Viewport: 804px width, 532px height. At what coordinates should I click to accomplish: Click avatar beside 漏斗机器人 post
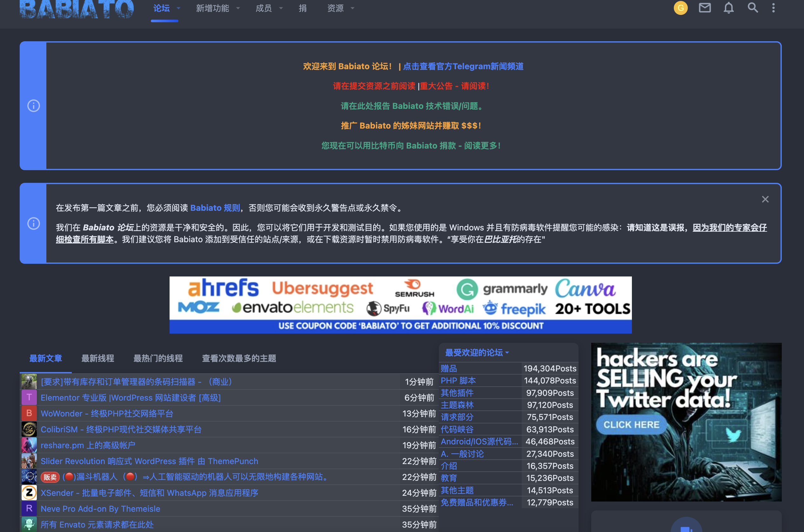tap(29, 477)
